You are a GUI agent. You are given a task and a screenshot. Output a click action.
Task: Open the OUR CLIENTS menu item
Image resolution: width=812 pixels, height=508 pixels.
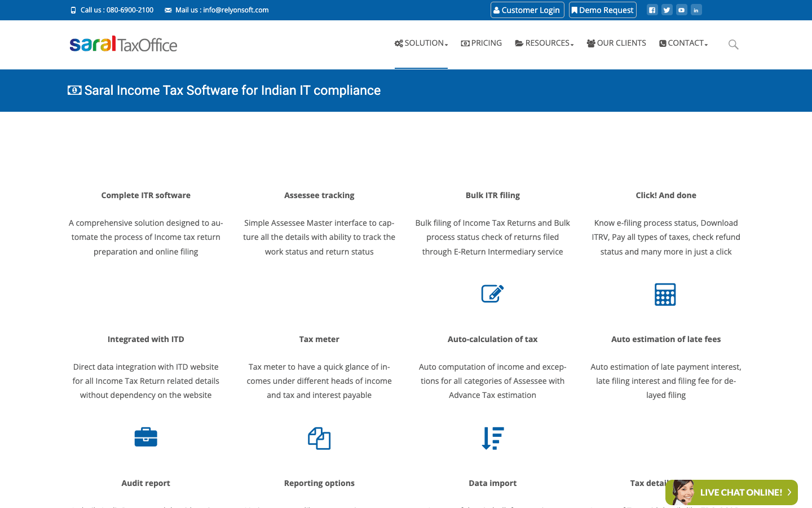point(616,43)
